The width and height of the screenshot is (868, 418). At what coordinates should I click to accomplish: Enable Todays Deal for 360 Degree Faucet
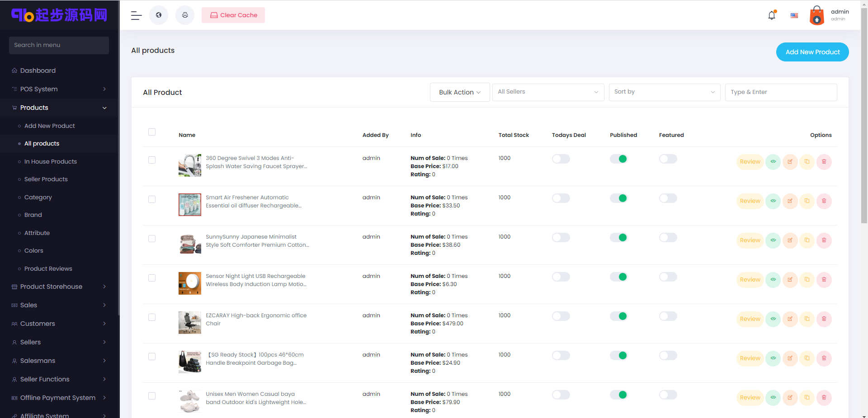(x=561, y=159)
